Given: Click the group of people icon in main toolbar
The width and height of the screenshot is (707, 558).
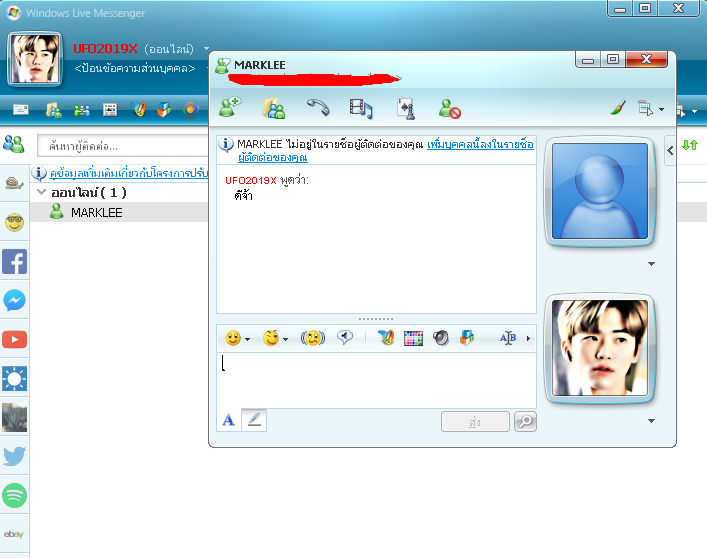Looking at the screenshot, I should [x=82, y=110].
